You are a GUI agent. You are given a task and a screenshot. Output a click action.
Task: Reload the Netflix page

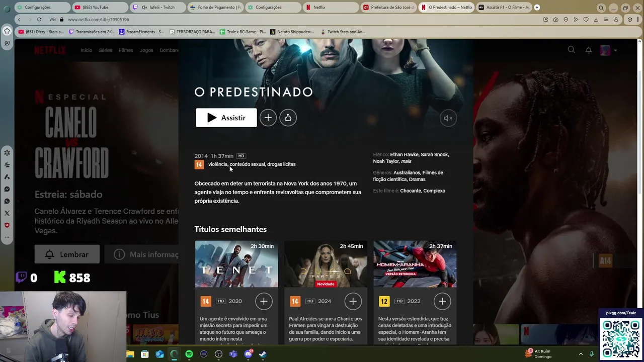click(x=39, y=19)
